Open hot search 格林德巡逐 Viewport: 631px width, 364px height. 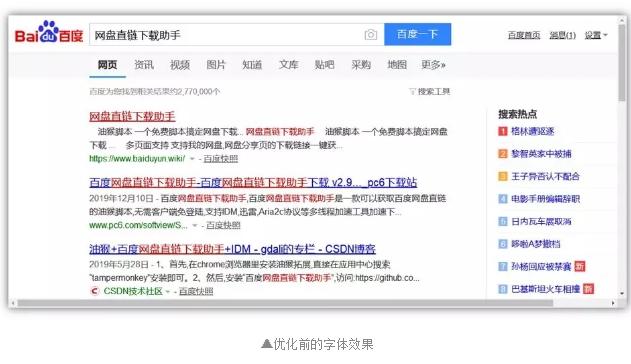pyautogui.click(x=532, y=131)
